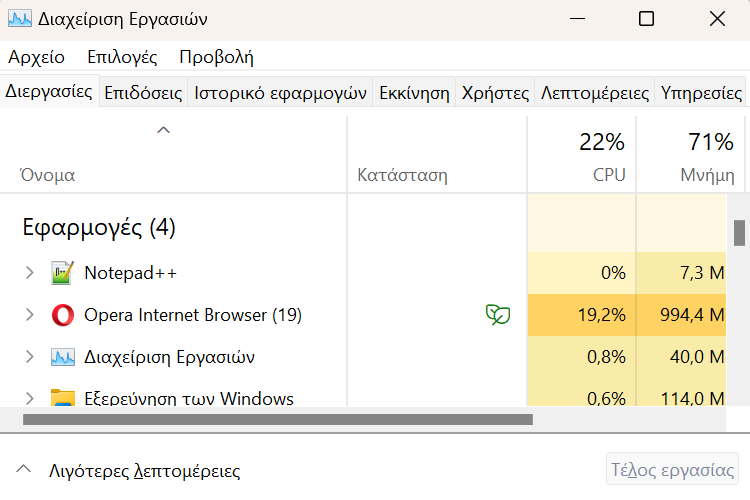The height and width of the screenshot is (500, 750).
Task: Expand the Εξερεύνηση των Windows row
Action: [30, 398]
